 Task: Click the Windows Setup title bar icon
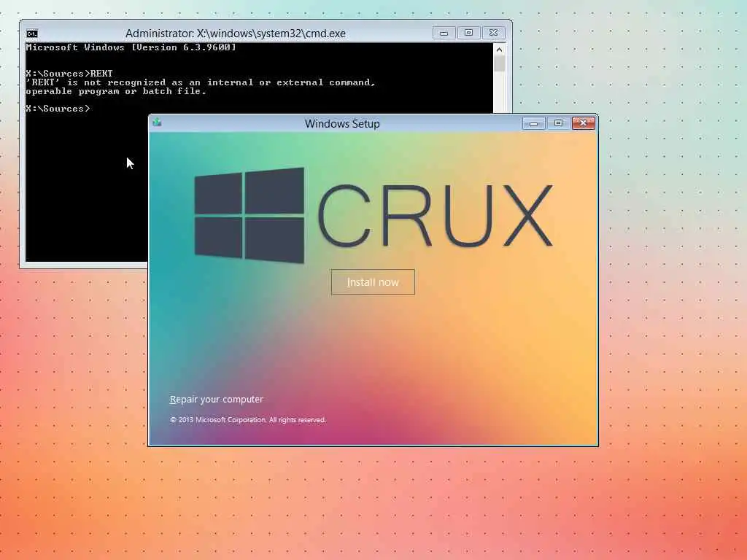click(157, 122)
